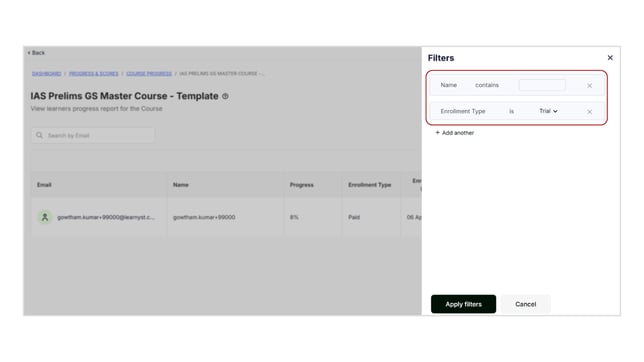Remove the Enrollment Type filter row
This screenshot has height=362, width=644.
tap(589, 112)
